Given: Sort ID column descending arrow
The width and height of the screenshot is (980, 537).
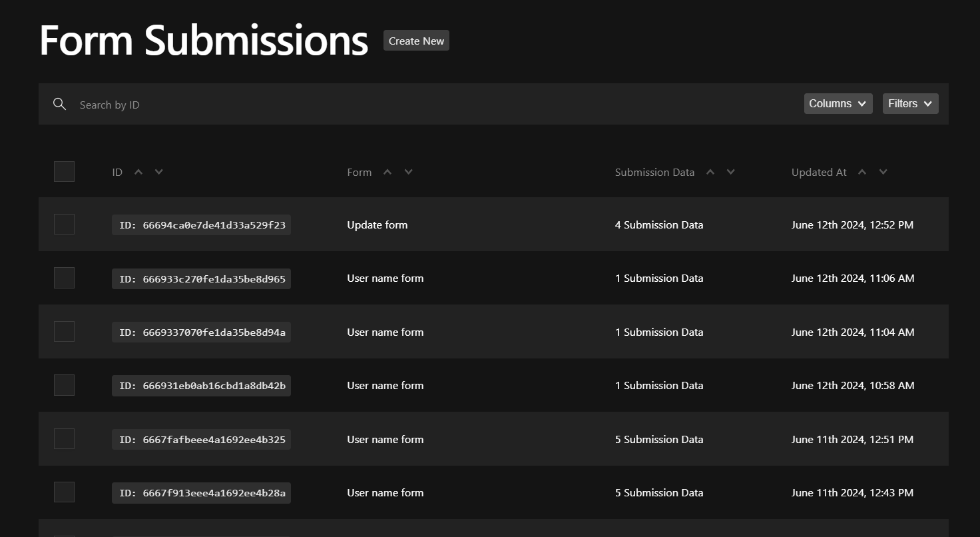Looking at the screenshot, I should [159, 172].
